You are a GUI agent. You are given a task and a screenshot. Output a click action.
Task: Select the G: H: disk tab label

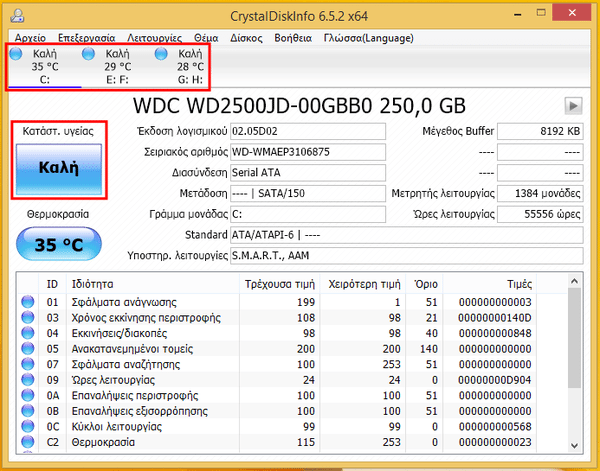pos(190,80)
